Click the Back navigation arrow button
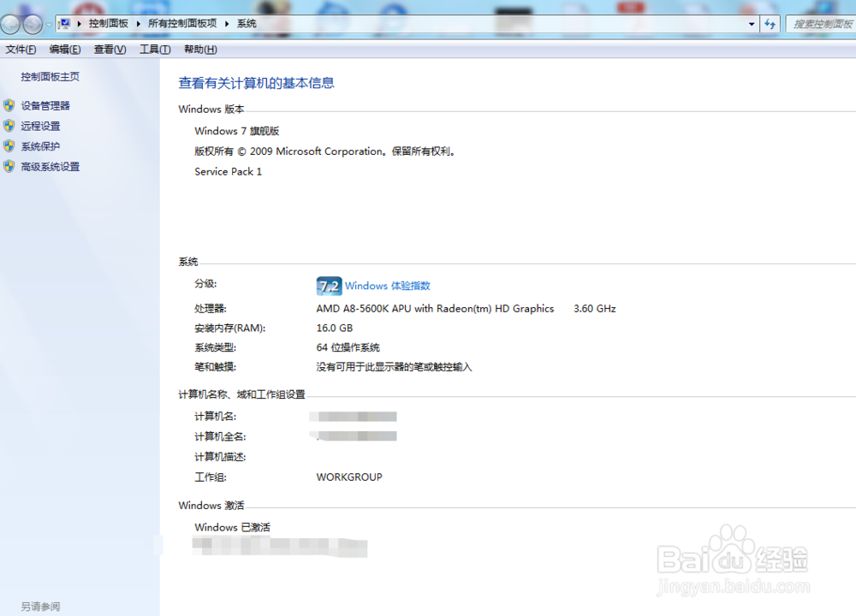The image size is (856, 616). click(x=9, y=24)
